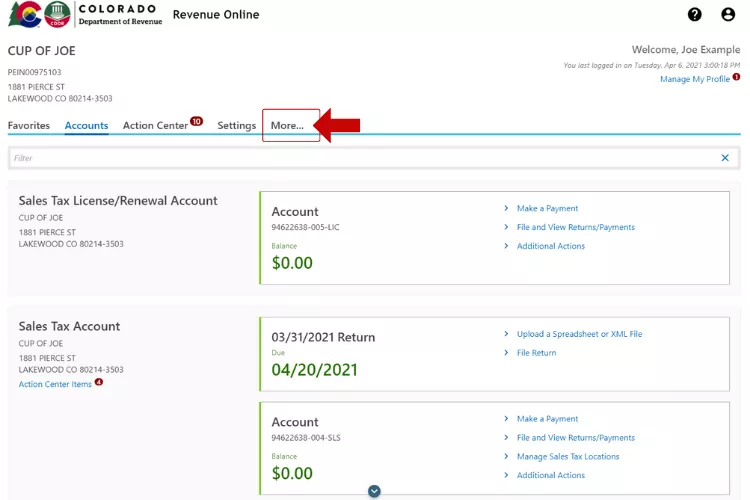
Task: Click the CDOR circular logo
Action: [x=59, y=15]
